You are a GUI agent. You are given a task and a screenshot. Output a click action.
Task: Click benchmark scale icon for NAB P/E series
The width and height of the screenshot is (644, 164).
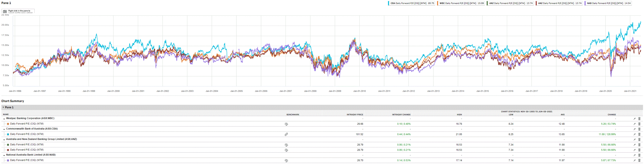point(286,160)
